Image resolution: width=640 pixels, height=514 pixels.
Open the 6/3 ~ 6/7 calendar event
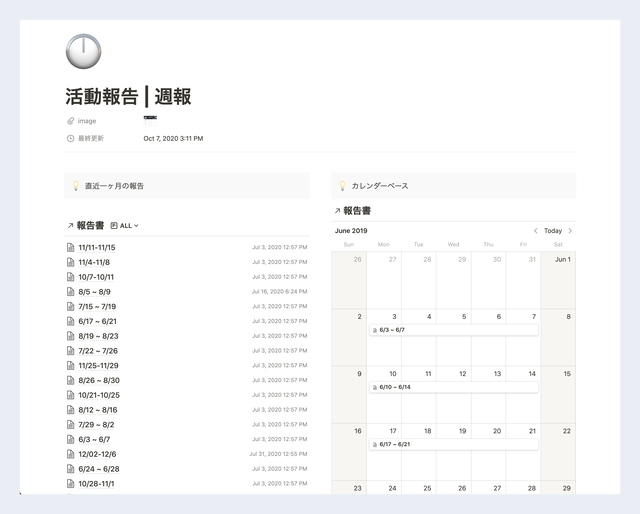453,330
